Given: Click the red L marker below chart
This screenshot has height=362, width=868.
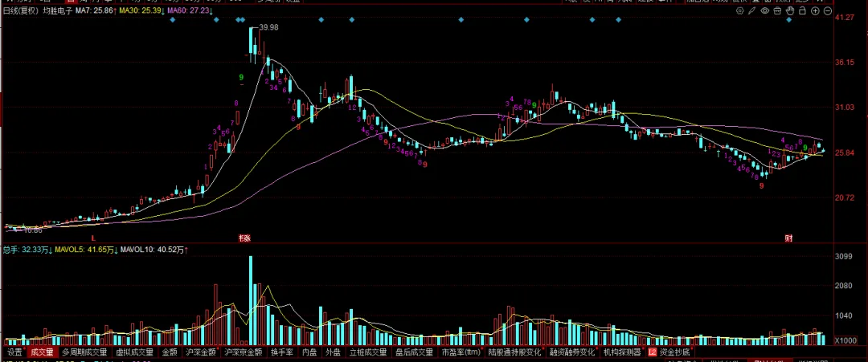Looking at the screenshot, I should (93, 238).
